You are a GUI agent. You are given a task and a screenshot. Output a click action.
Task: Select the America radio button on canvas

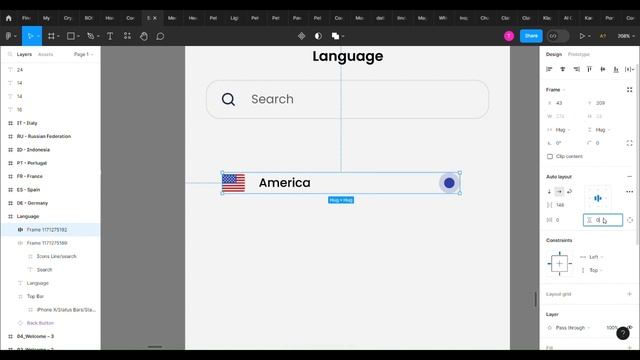[x=449, y=183]
